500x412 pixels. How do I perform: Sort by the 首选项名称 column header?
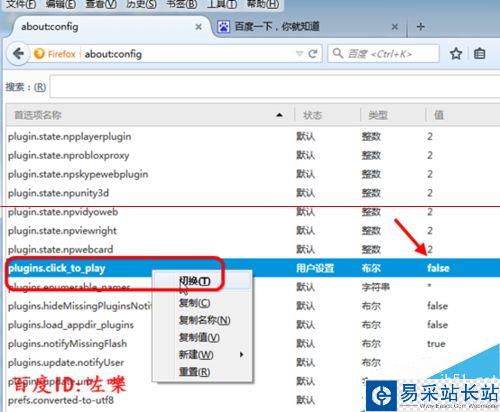point(149,115)
